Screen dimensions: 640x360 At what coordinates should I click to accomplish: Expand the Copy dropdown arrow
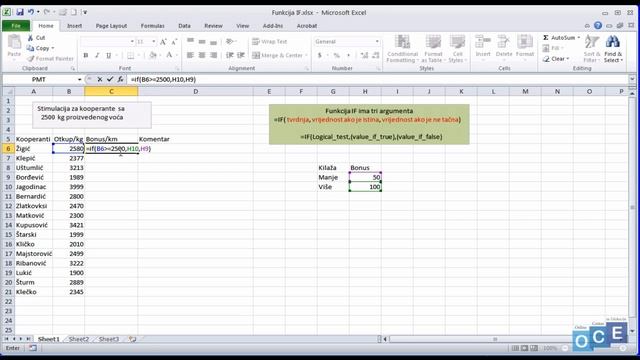[53, 48]
